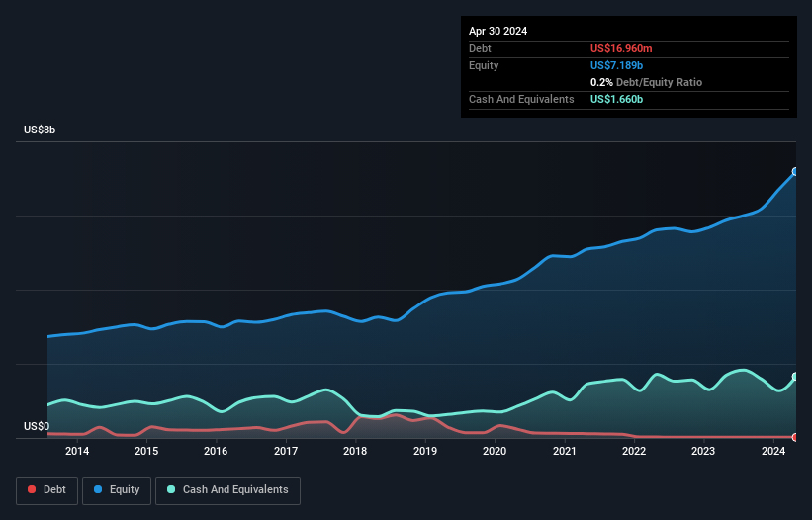
Task: Click the 2024 x-axis label
Action: (x=773, y=451)
